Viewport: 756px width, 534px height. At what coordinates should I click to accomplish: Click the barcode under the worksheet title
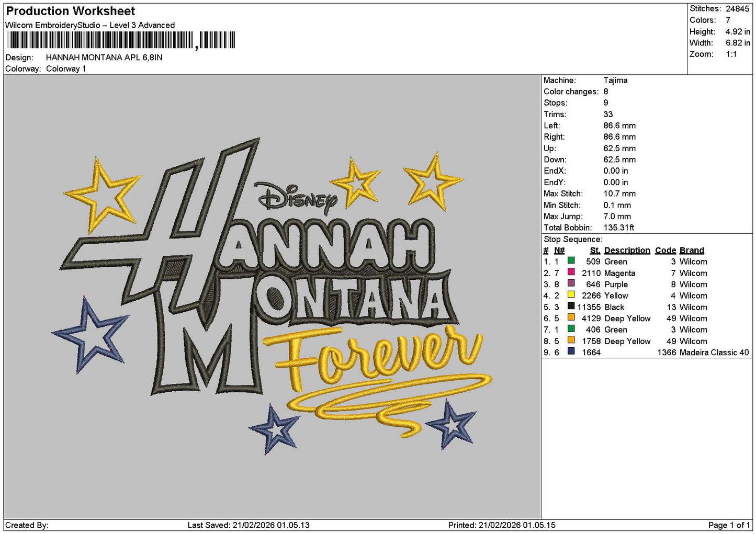[x=121, y=40]
